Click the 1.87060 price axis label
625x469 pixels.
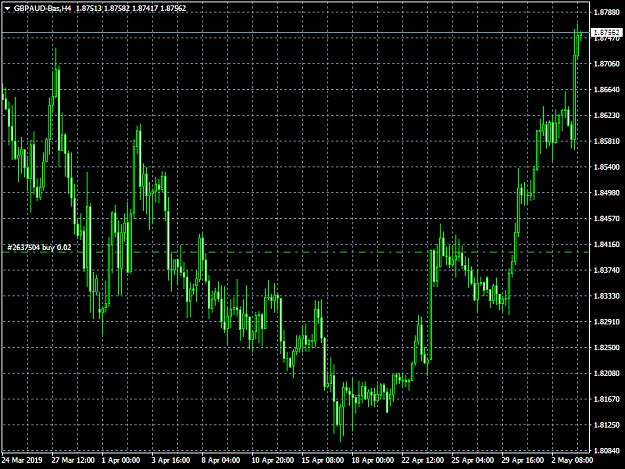[607, 64]
